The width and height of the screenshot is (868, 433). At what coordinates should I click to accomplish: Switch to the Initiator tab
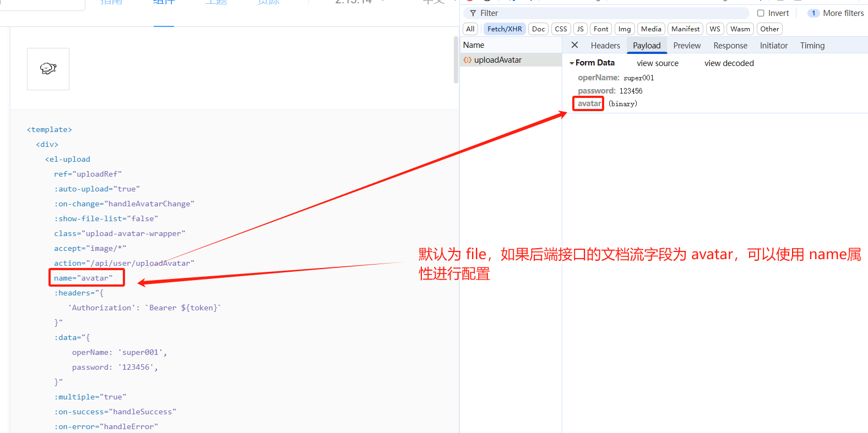(774, 46)
